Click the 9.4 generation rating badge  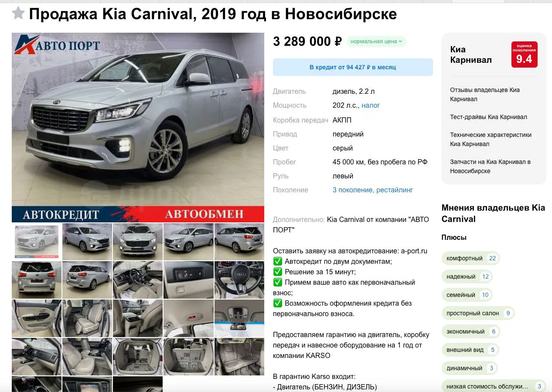pyautogui.click(x=524, y=55)
